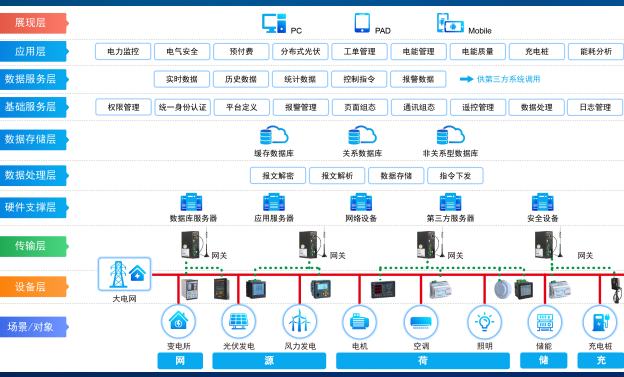
Task: Open the 缓存数据库 cloud database icon
Action: tap(274, 135)
